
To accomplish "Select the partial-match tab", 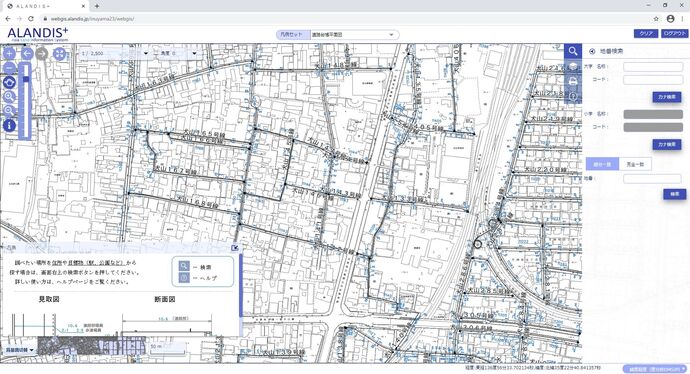I will 602,164.
